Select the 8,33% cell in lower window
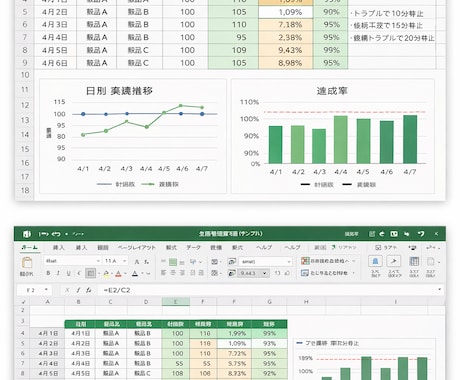Image resolution: width=460 pixels, height=380 pixels. 235,373
